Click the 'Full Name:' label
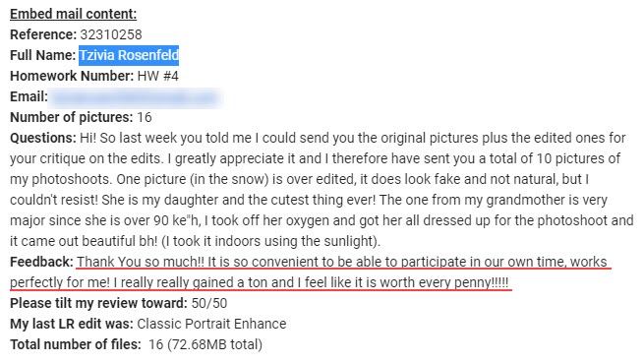Screen dimensions: 644x363 (42, 55)
